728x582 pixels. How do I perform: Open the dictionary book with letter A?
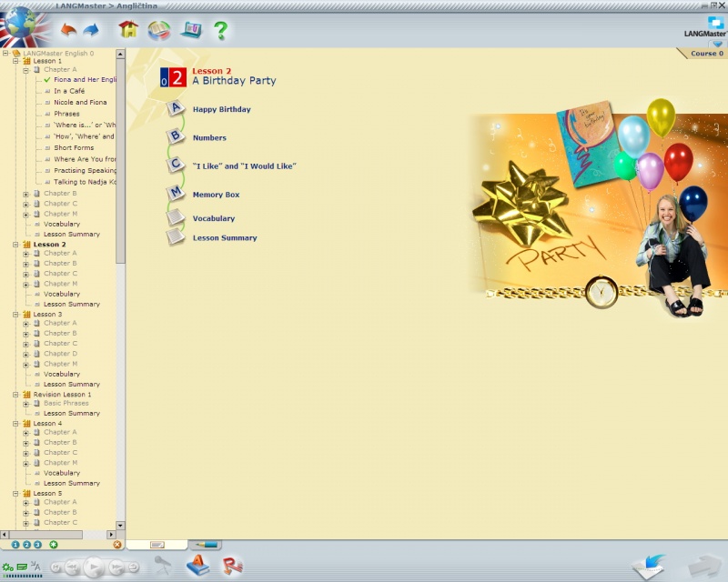coord(197,566)
